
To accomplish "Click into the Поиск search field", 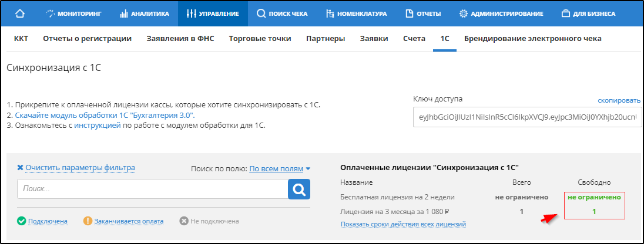I will point(152,189).
